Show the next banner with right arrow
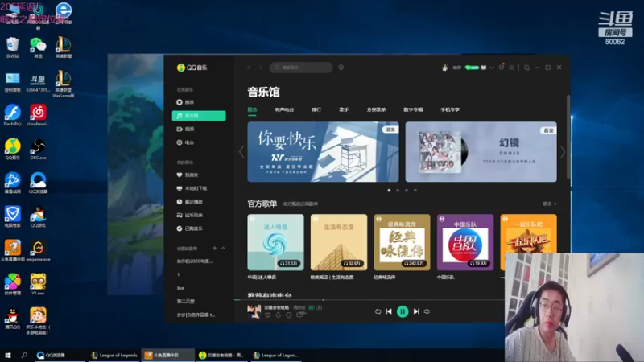 [563, 152]
